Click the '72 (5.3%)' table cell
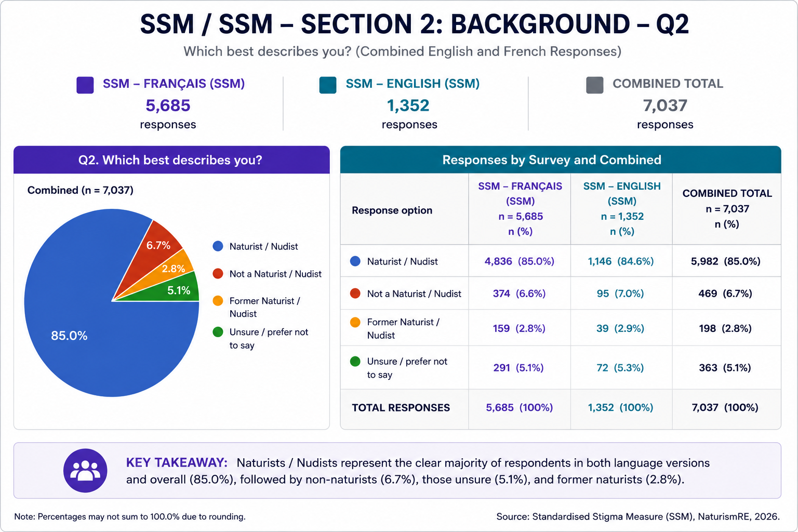This screenshot has height=532, width=798. click(x=620, y=368)
